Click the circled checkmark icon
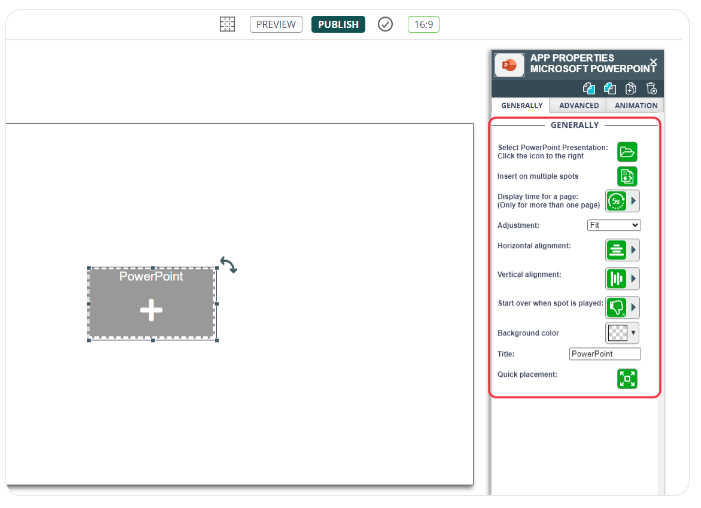 pyautogui.click(x=385, y=24)
